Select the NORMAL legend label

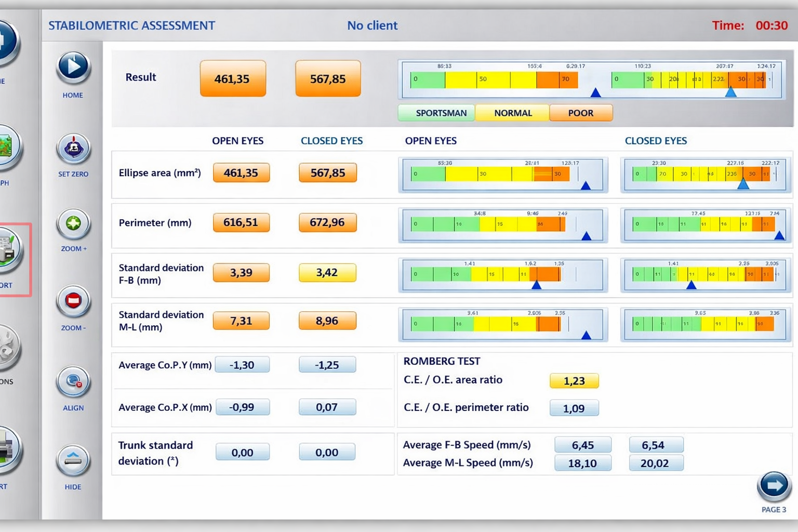click(x=512, y=113)
